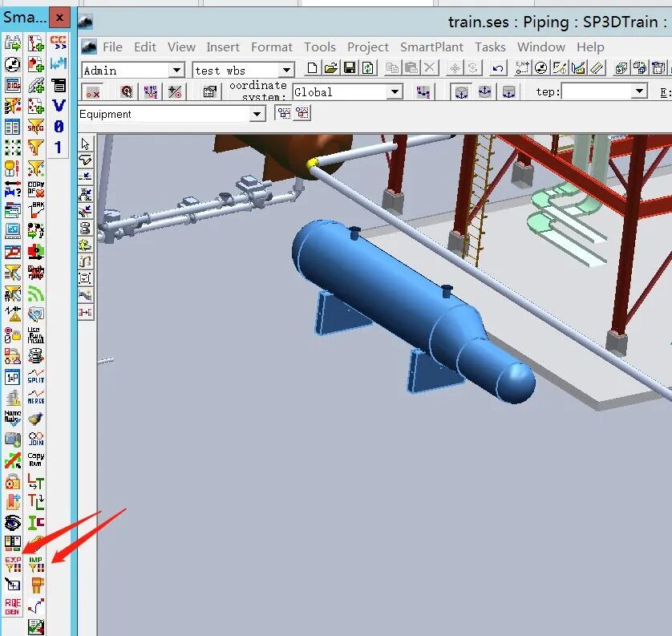Click the camera snapshot icon in sidebar
Image resolution: width=672 pixels, height=636 pixels.
(13, 439)
